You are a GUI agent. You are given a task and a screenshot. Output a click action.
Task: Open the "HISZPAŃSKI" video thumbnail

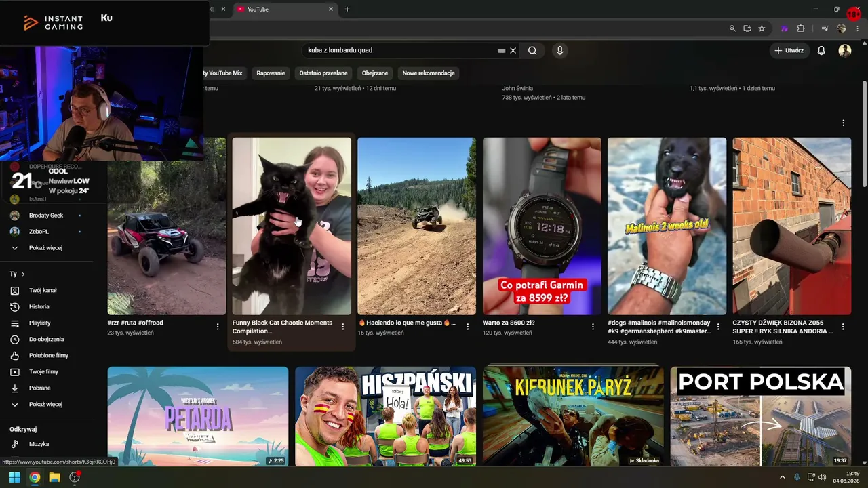click(x=385, y=416)
